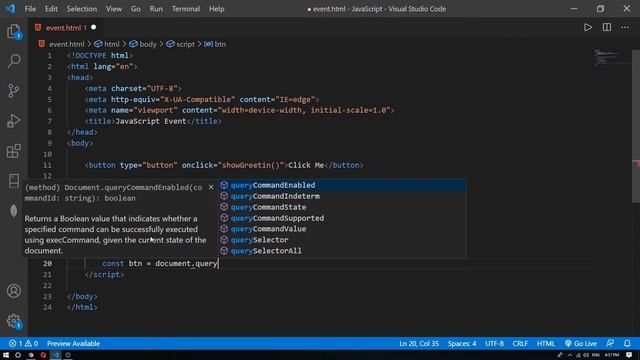The width and height of the screenshot is (640, 360).
Task: Click the feedback icon in status bar
Action: 610,343
